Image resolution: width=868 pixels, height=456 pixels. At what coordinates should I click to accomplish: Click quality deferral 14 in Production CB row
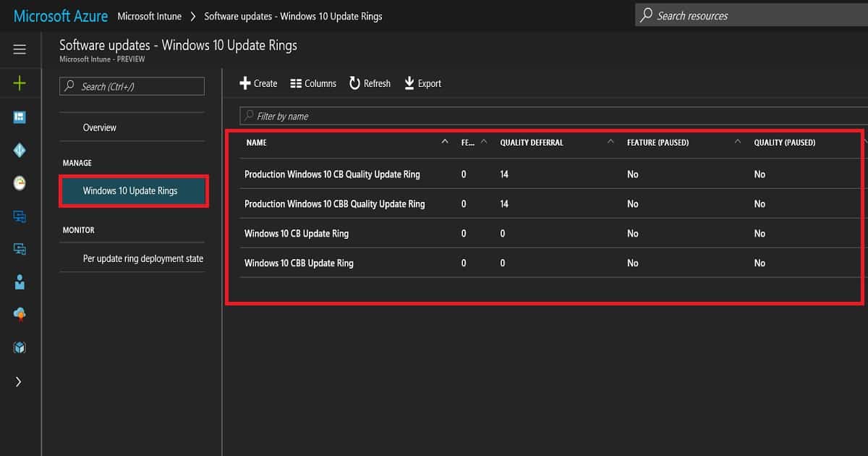504,174
